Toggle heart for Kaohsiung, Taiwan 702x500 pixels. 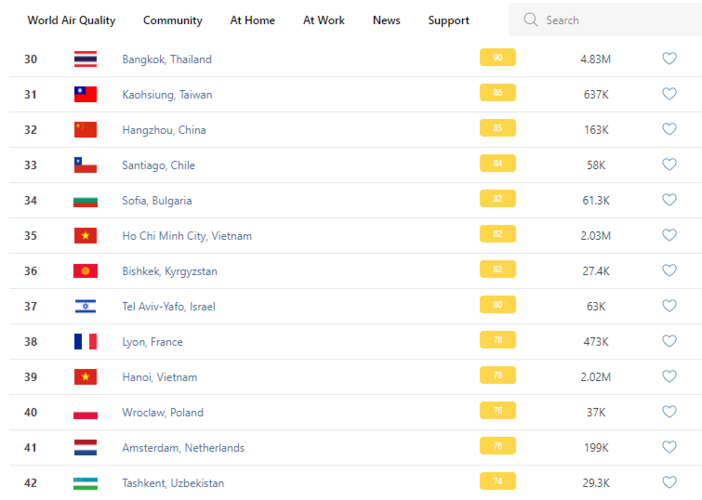tap(669, 94)
